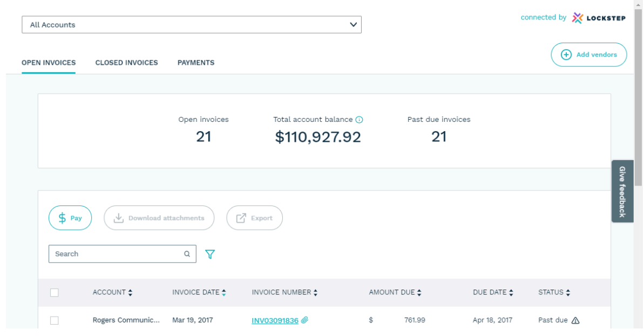
Task: Click the Pay button
Action: tap(70, 218)
